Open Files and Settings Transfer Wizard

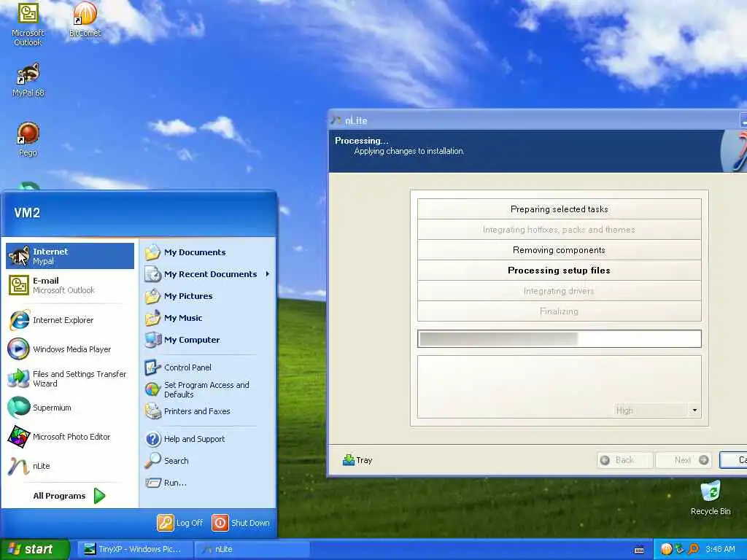[x=70, y=378]
